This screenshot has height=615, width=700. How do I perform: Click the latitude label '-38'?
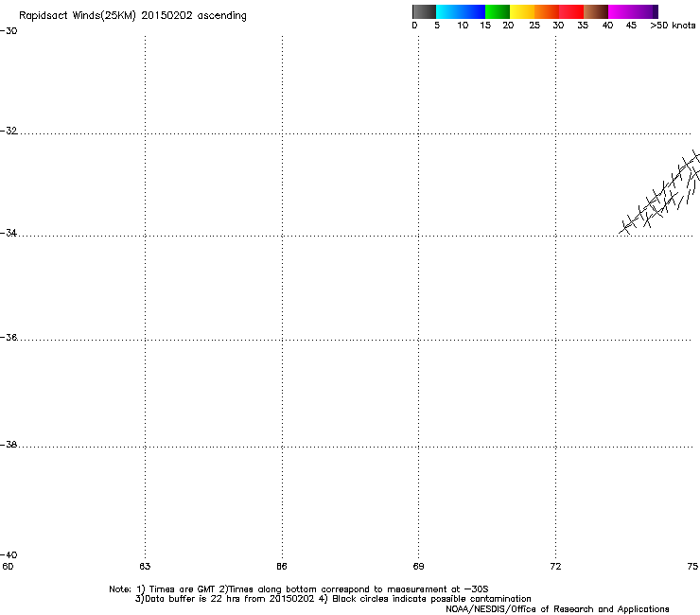(x=9, y=445)
